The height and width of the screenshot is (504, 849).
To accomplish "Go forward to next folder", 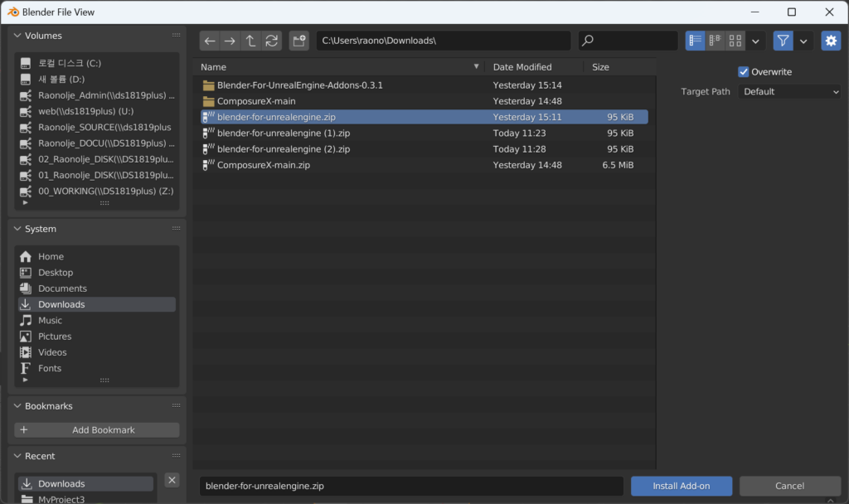I will (x=230, y=41).
